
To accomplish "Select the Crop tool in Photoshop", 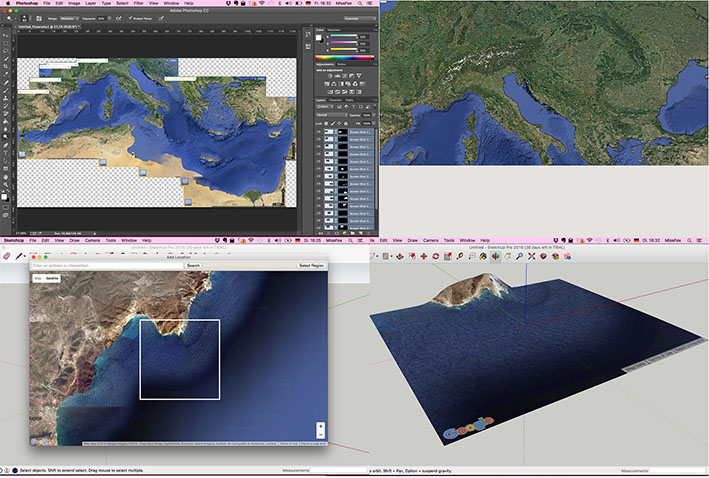I will pyautogui.click(x=6, y=66).
